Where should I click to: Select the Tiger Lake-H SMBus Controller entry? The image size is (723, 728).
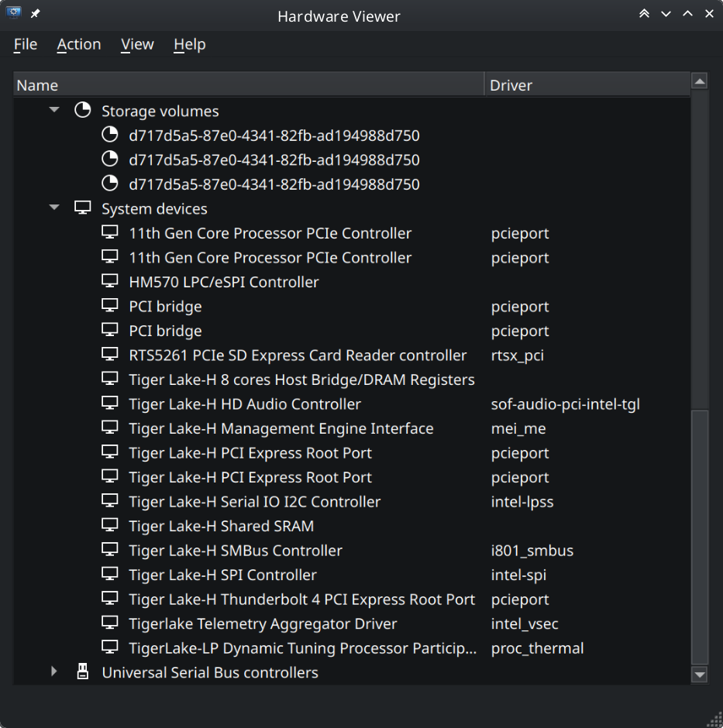(236, 550)
